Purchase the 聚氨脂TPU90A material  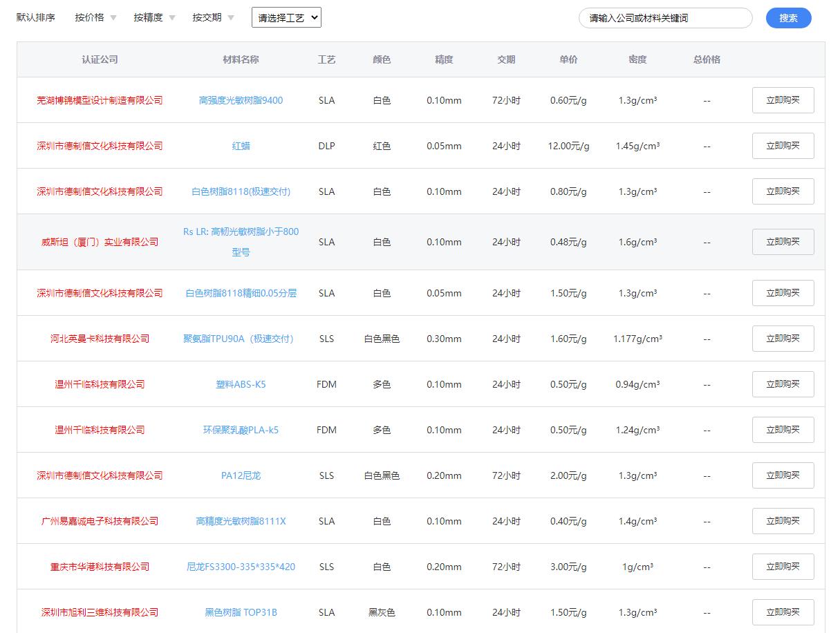click(x=783, y=339)
